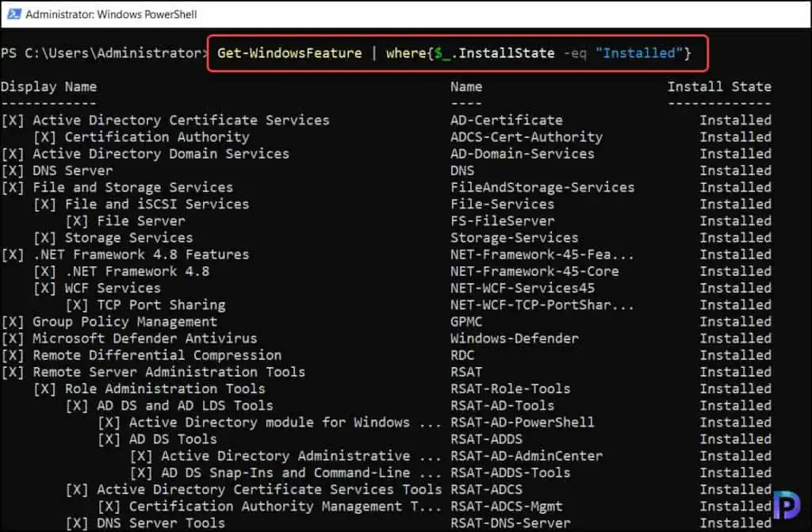Click the DNS Server display name

(x=72, y=170)
